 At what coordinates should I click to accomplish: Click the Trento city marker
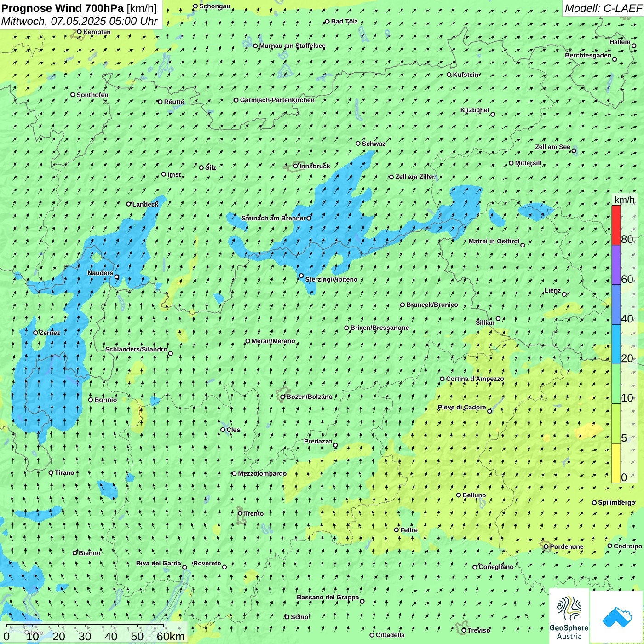click(x=240, y=513)
